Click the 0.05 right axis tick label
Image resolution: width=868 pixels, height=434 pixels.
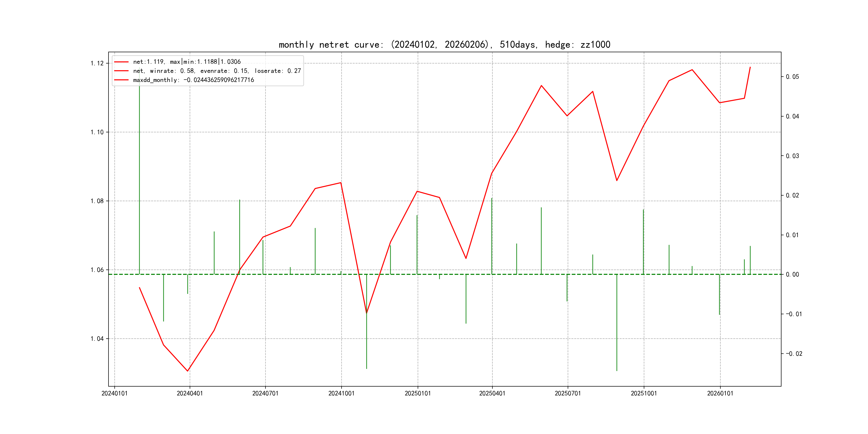click(792, 77)
